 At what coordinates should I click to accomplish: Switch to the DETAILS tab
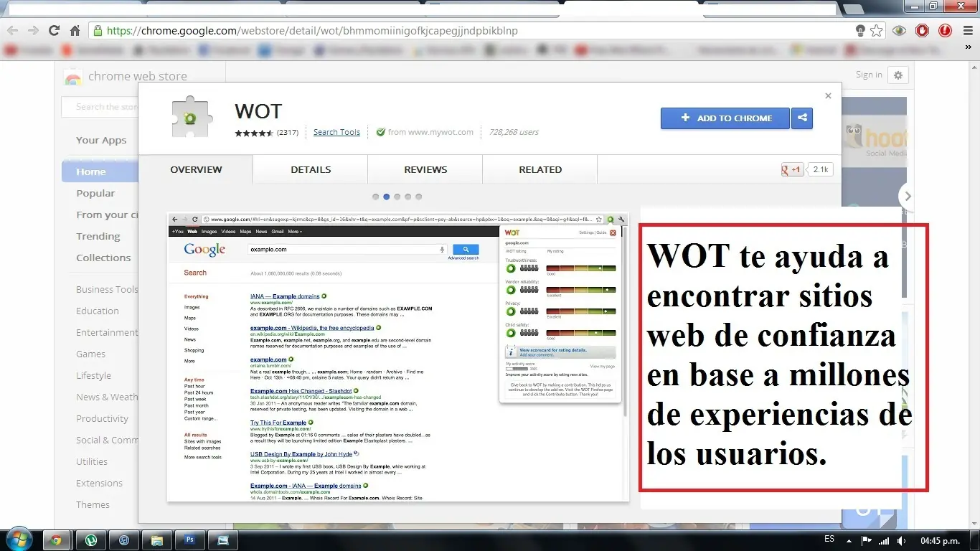(x=311, y=169)
